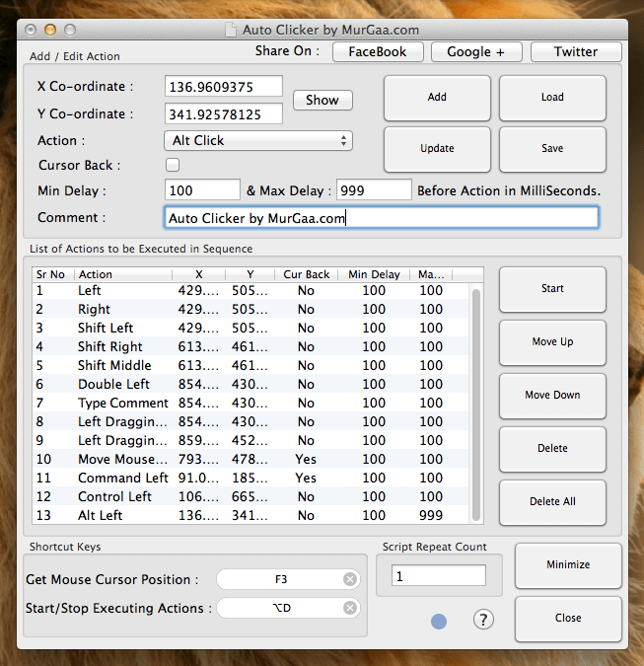This screenshot has height=666, width=644.
Task: Click the Move Down button
Action: point(552,396)
